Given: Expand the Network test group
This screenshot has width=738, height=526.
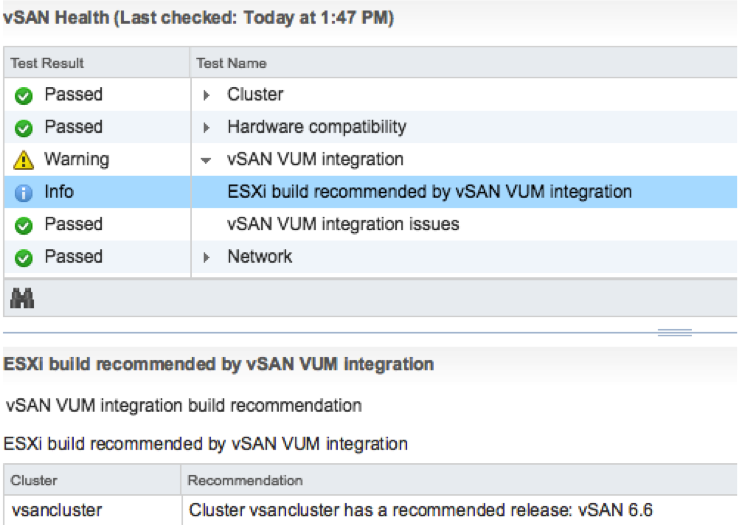Looking at the screenshot, I should click(x=206, y=257).
